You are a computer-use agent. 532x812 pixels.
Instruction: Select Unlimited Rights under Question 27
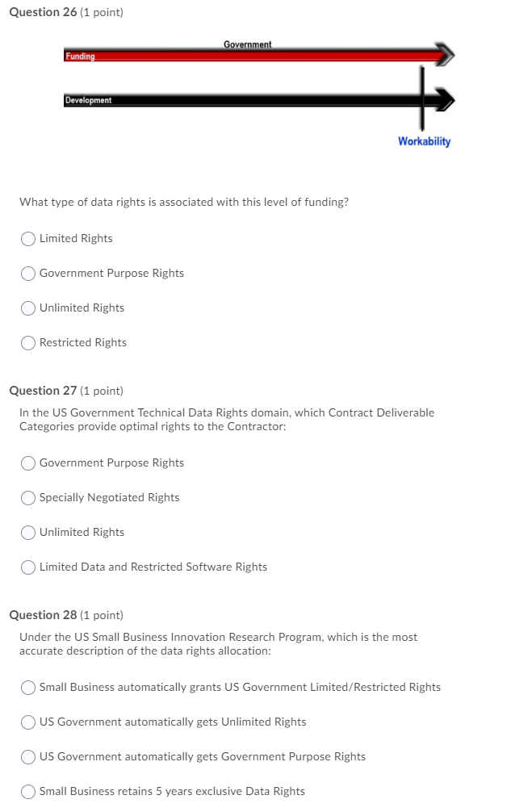(x=28, y=532)
